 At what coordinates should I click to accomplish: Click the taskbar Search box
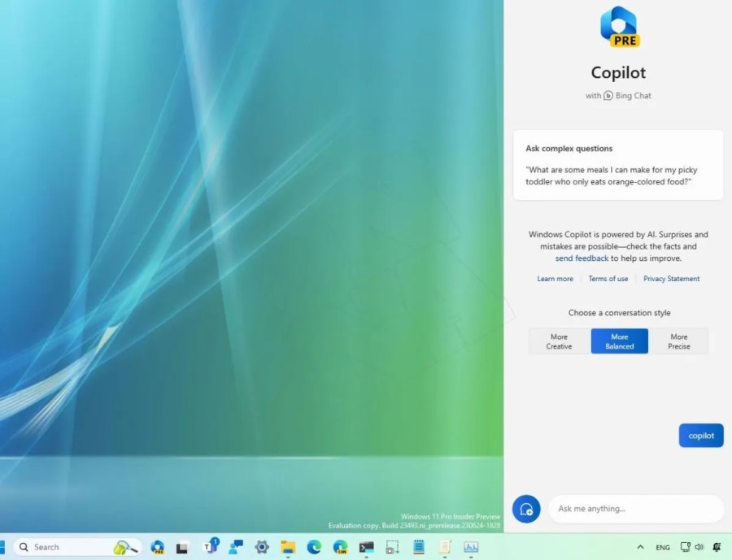pyautogui.click(x=77, y=547)
